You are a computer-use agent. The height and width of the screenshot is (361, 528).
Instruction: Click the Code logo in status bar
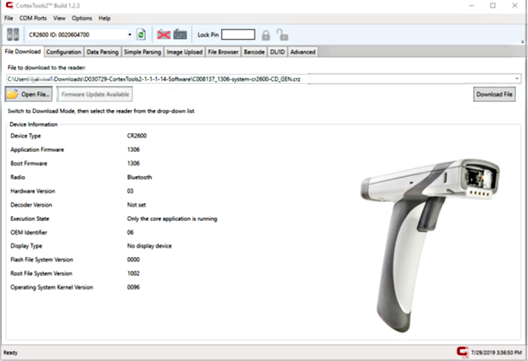pos(463,352)
